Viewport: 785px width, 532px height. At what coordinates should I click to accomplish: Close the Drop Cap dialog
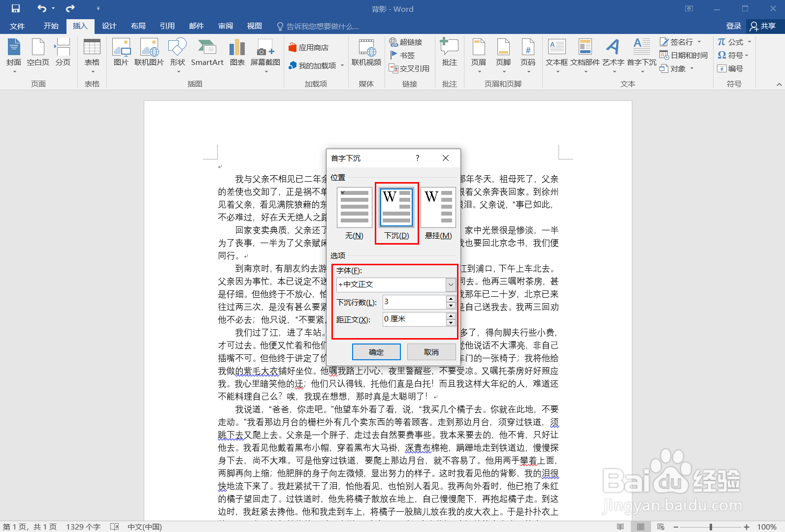446,158
